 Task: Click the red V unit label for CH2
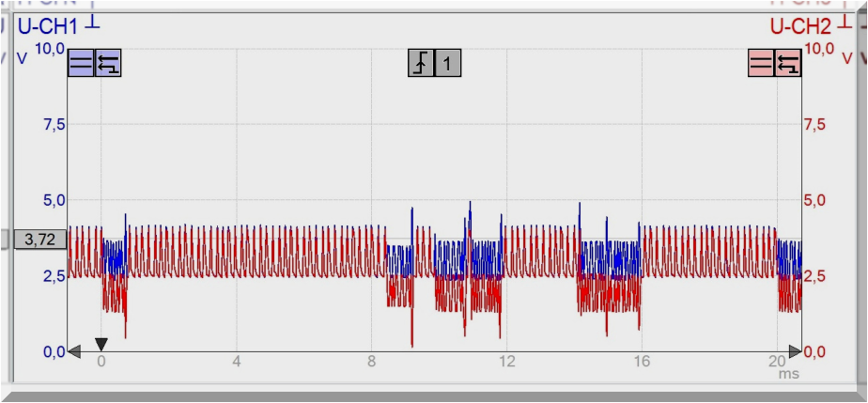pos(847,58)
